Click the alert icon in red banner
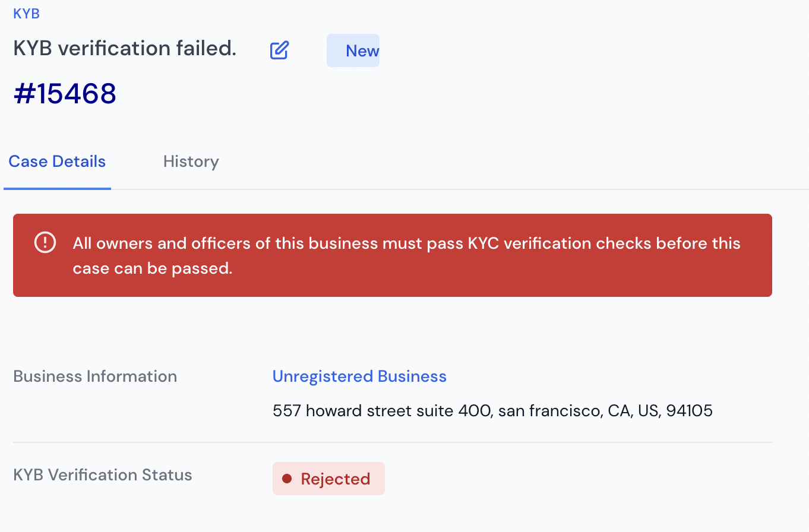 45,243
